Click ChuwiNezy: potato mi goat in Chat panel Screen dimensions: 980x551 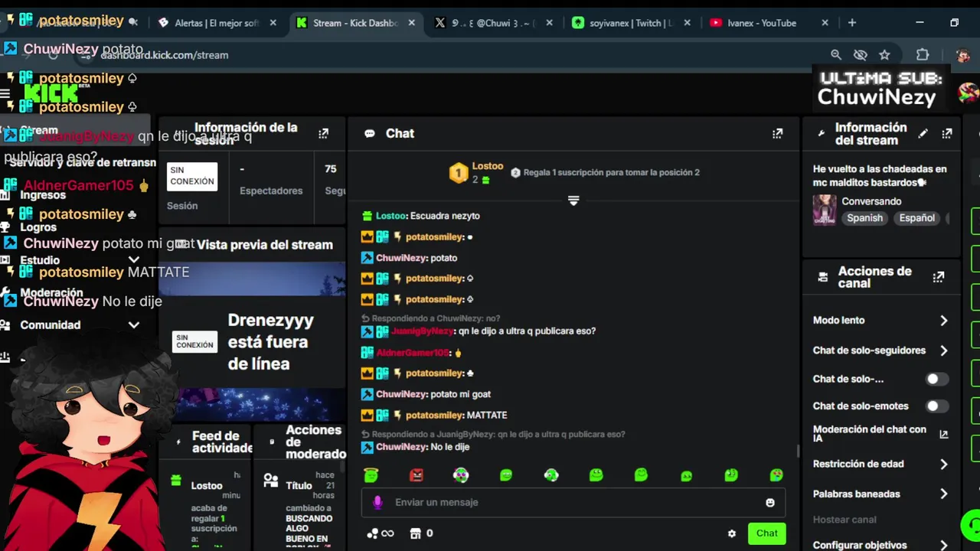click(x=426, y=394)
